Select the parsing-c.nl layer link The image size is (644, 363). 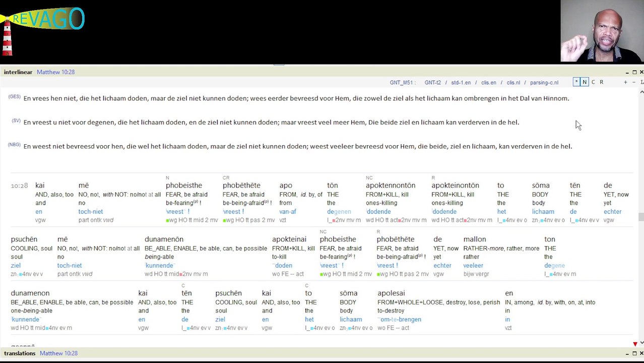(544, 83)
